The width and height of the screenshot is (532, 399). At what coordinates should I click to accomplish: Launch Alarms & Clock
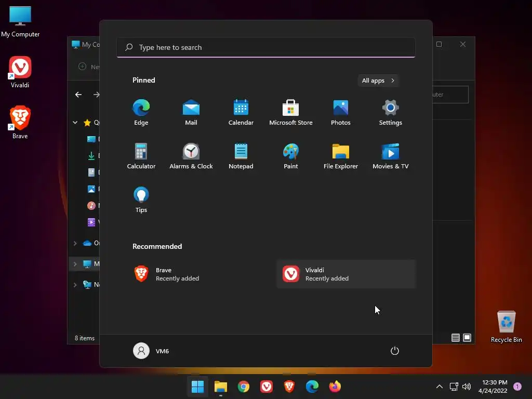[x=191, y=156]
